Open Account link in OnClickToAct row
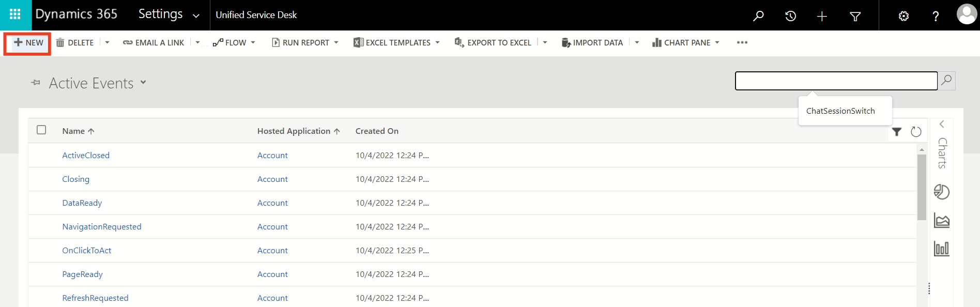 click(x=272, y=251)
